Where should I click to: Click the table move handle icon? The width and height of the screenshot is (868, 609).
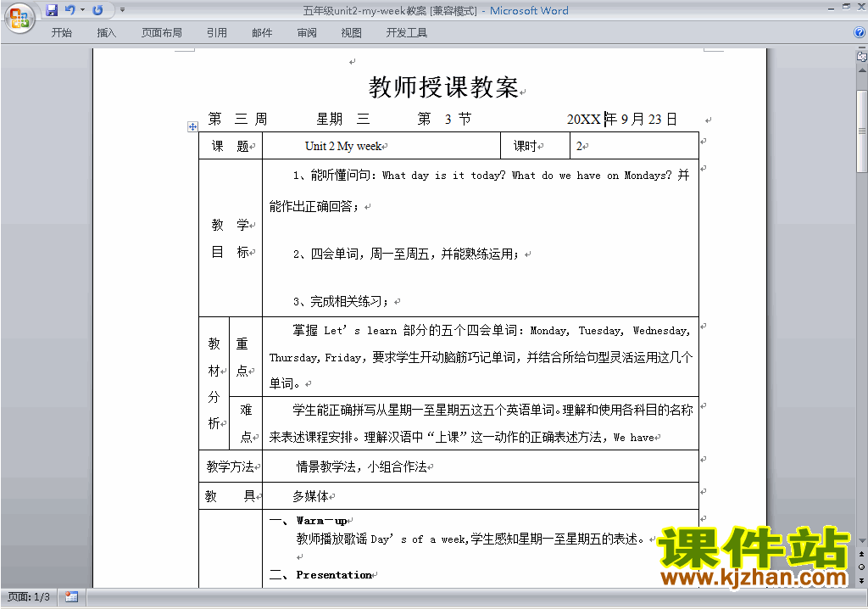pos(192,127)
